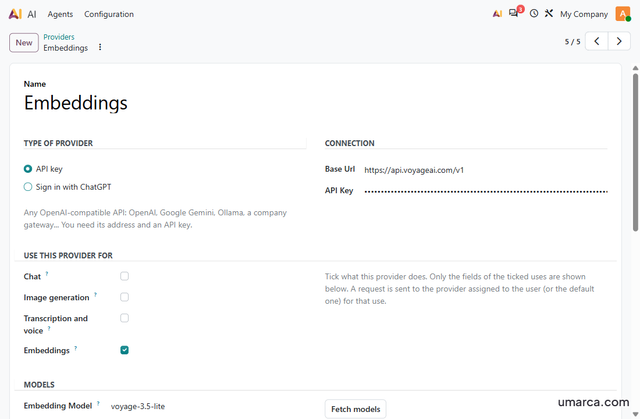Untick the Embeddings checkbox
640x419 pixels.
[x=124, y=350]
